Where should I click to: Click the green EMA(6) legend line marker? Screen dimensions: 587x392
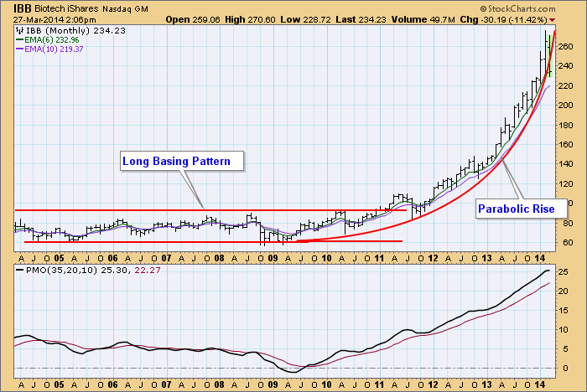tap(20, 39)
